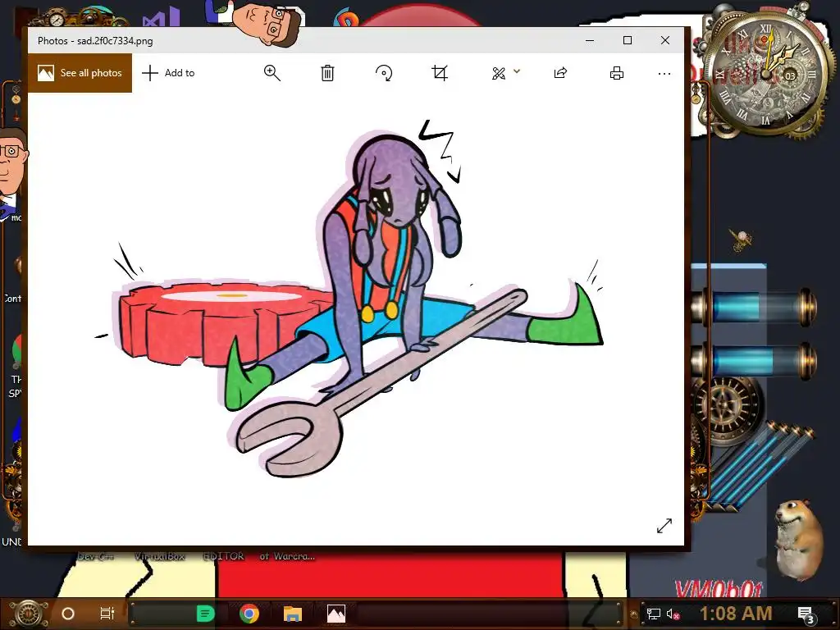
Task: Open the steampunk Start button
Action: (29, 614)
